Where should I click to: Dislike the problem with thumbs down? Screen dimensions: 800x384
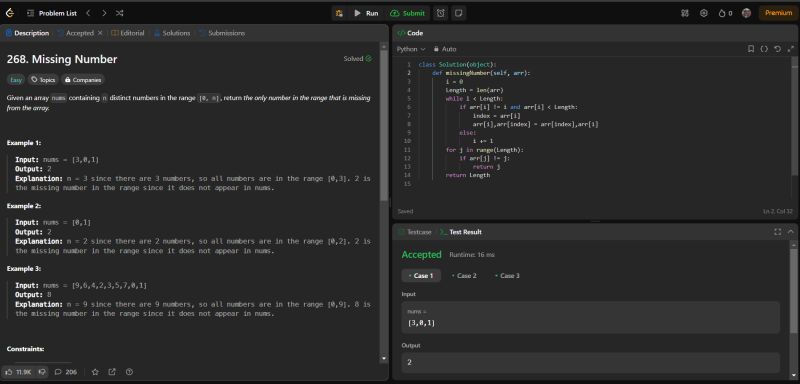[42, 372]
